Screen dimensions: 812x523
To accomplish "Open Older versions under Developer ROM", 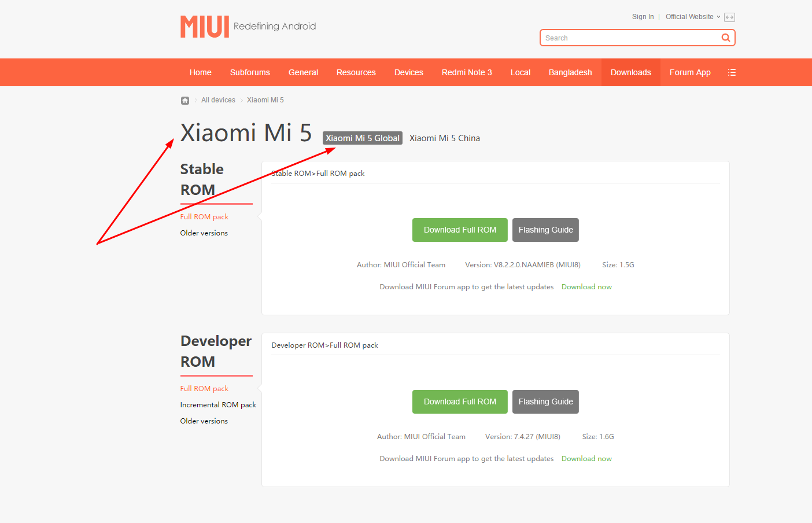I will pyautogui.click(x=204, y=421).
